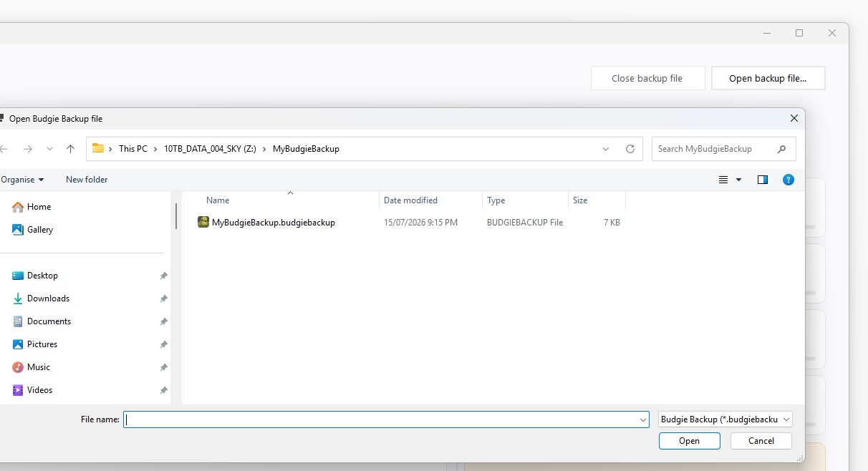Click the pin icon beside Videos
The image size is (868, 471).
(163, 390)
